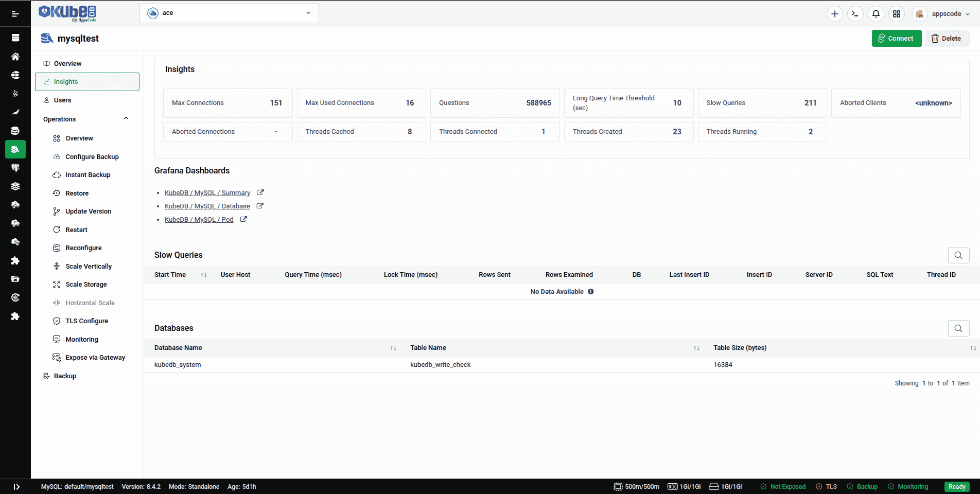Open KubeDB / MySQL / Summary dashboard link
Image resolution: width=980 pixels, height=494 pixels.
[207, 193]
